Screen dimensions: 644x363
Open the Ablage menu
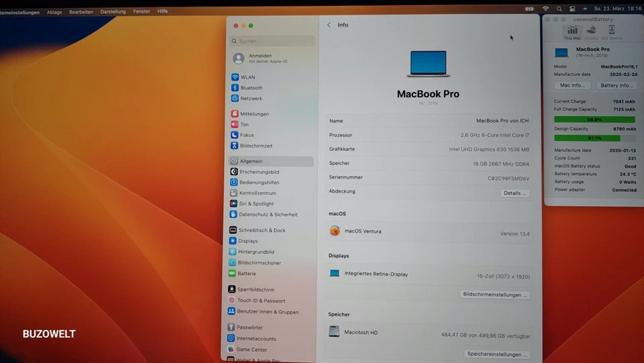[54, 12]
